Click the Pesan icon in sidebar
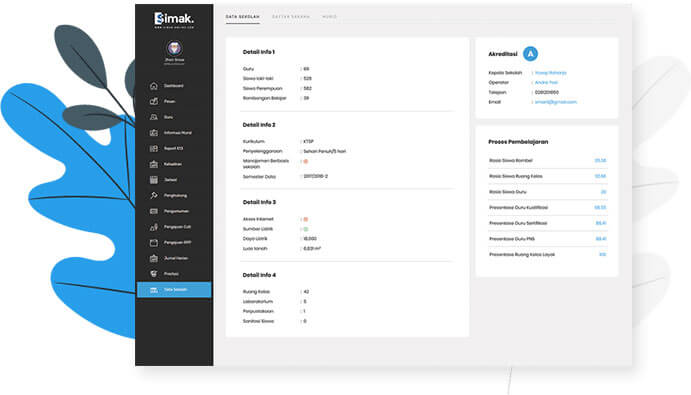This screenshot has height=395, width=691. (153, 101)
